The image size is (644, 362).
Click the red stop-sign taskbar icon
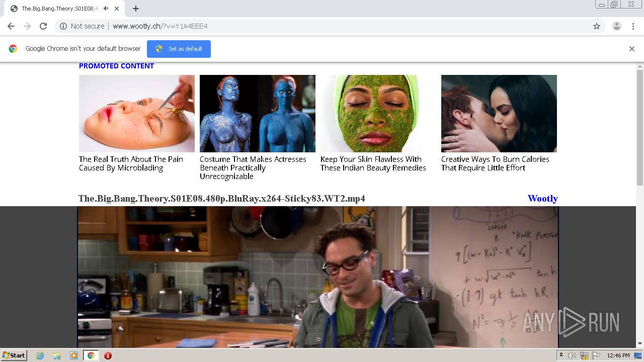pyautogui.click(x=108, y=355)
